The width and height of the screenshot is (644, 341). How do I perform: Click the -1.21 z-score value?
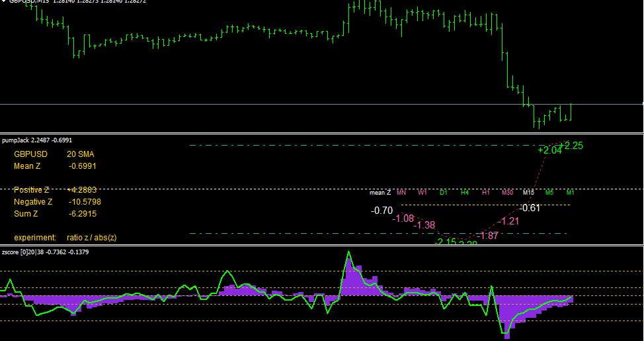click(508, 221)
